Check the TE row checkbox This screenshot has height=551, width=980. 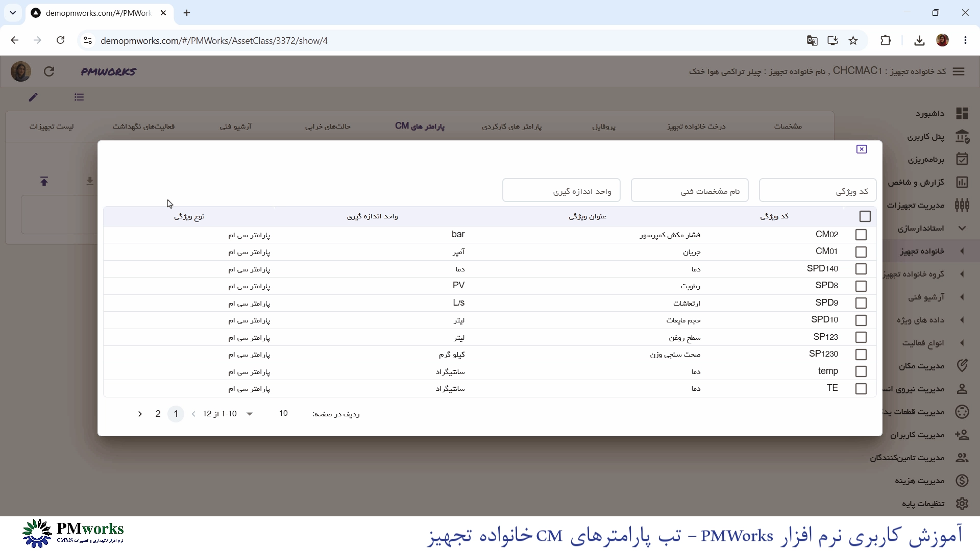pyautogui.click(x=861, y=389)
